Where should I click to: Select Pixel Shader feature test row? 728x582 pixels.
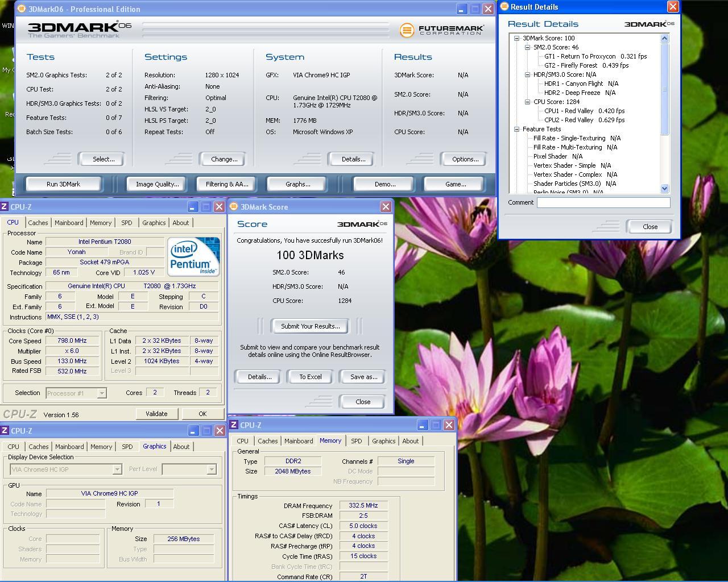[558, 156]
